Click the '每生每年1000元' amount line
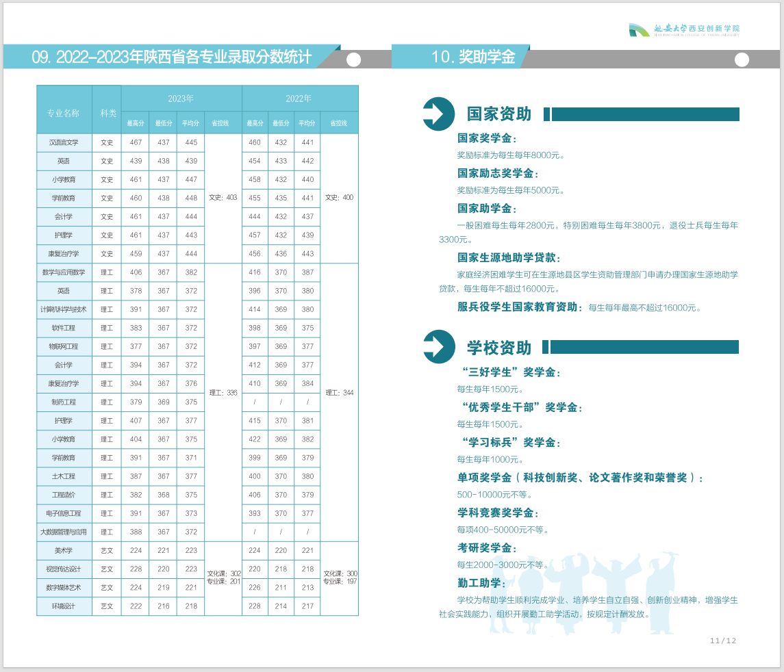Screen dimensions: 784x672 coord(490,460)
